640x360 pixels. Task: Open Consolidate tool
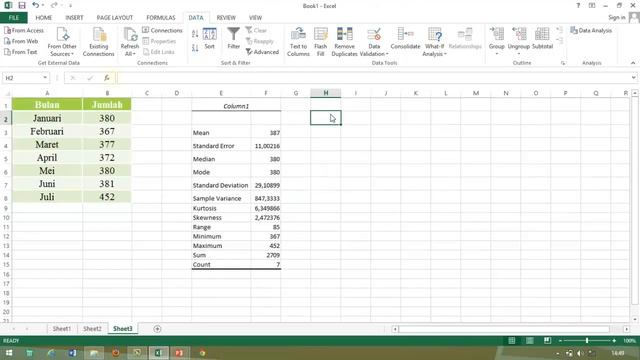pos(405,39)
